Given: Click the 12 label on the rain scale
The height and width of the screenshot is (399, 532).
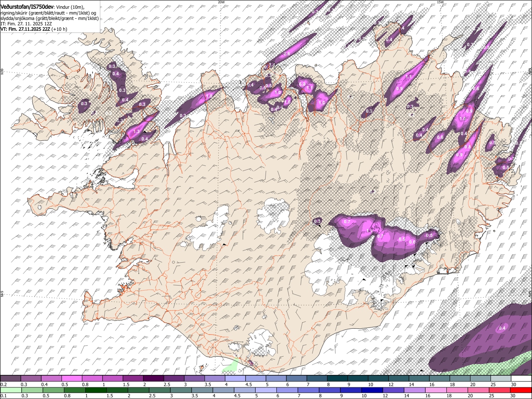Looking at the screenshot, I should tap(386, 396).
